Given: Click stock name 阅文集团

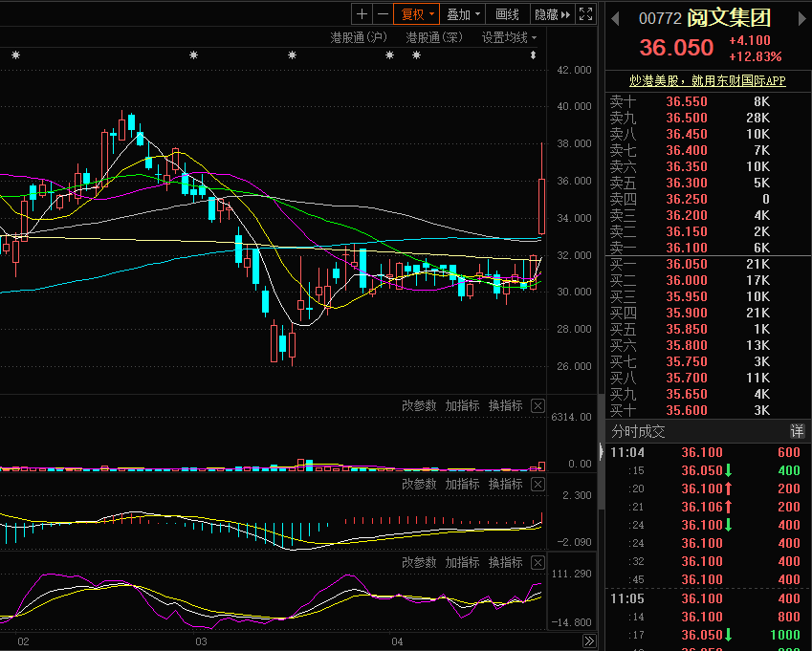Looking at the screenshot, I should point(729,18).
